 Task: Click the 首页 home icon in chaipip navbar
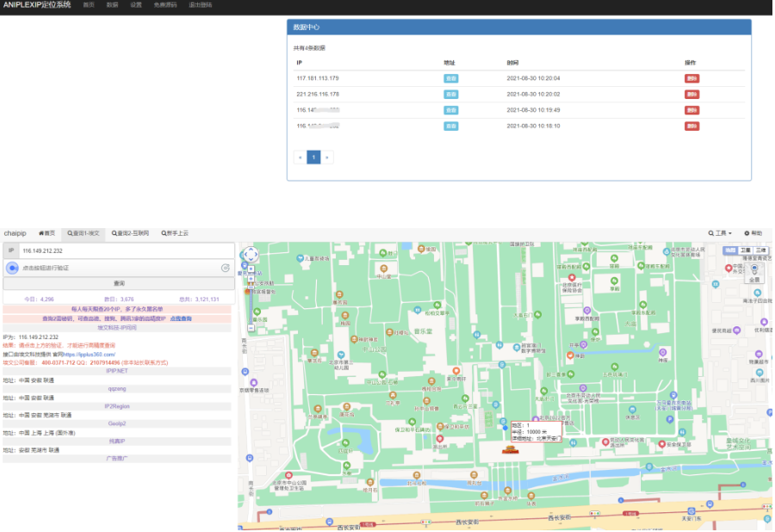41,233
